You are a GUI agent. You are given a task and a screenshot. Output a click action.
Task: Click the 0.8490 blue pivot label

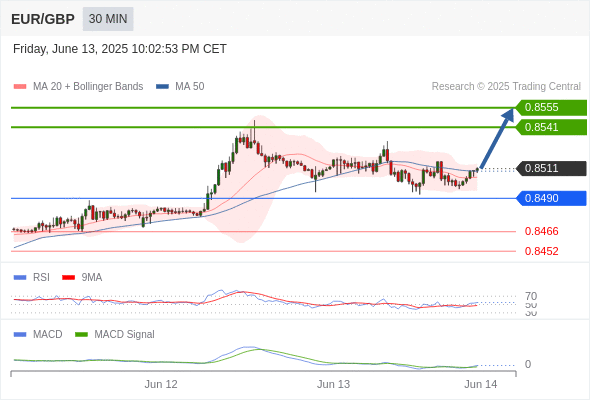point(551,198)
